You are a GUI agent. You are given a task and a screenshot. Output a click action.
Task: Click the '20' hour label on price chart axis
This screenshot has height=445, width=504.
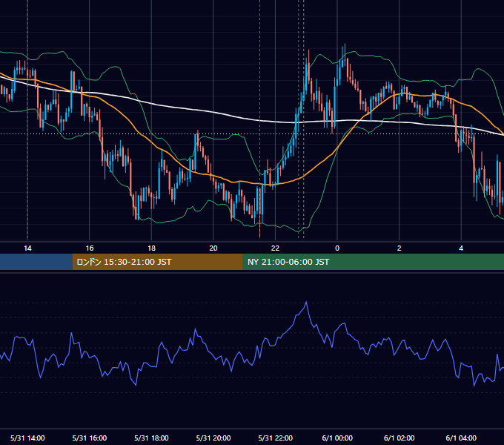tap(213, 248)
